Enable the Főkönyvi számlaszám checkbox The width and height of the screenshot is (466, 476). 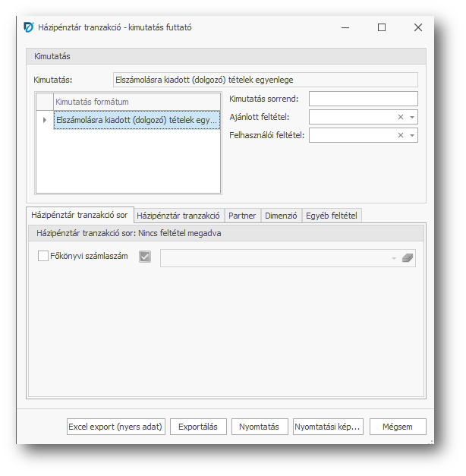43,257
